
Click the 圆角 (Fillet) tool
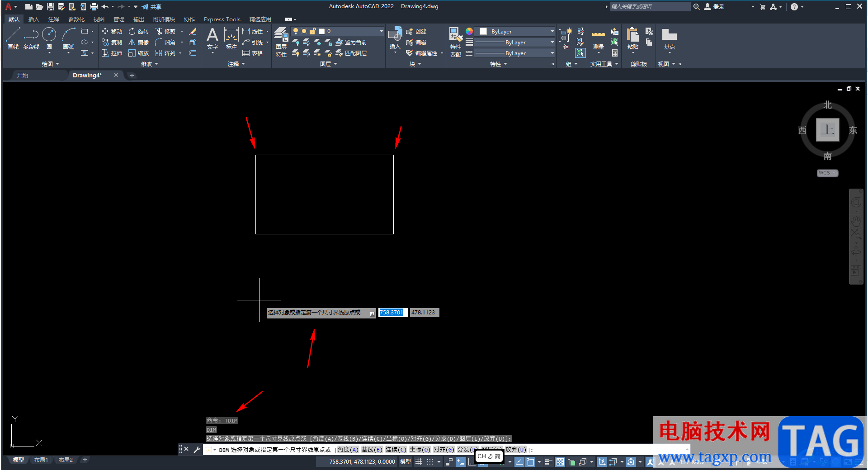(x=165, y=42)
